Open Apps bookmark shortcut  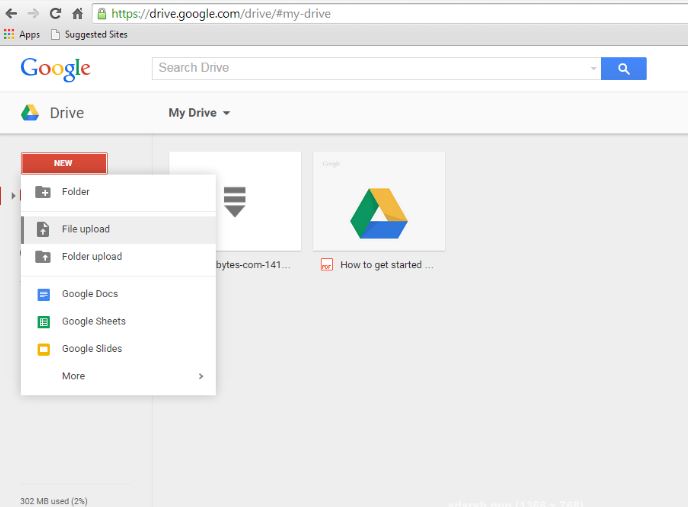[x=22, y=34]
